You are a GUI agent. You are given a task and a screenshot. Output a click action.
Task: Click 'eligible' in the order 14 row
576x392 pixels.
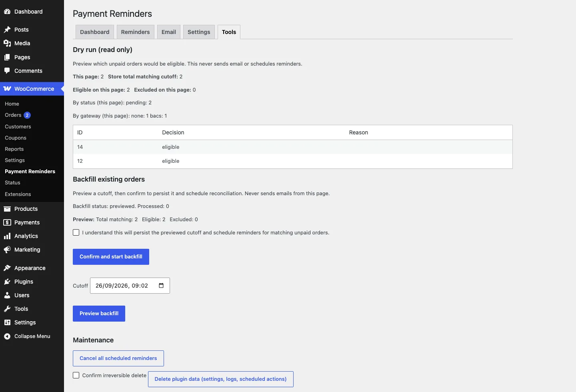tap(171, 147)
